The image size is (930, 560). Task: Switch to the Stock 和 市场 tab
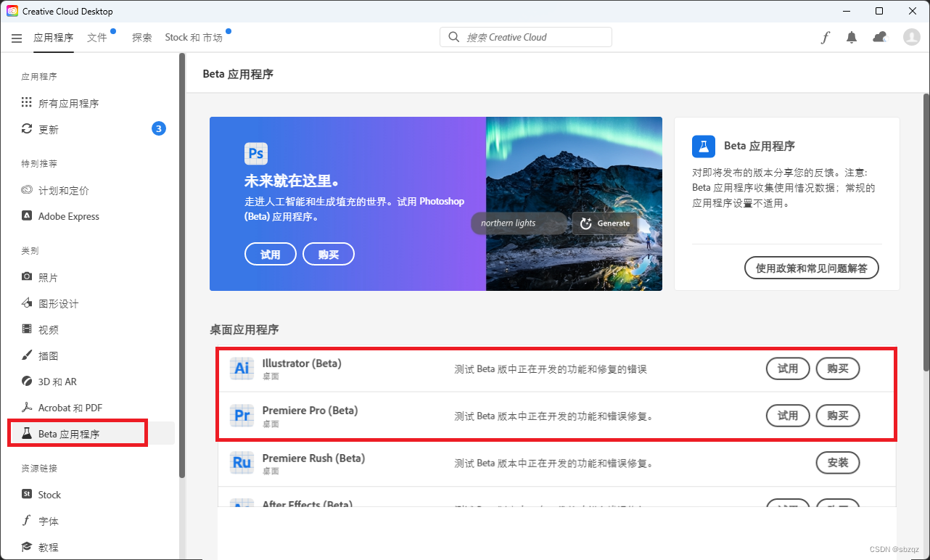194,38
